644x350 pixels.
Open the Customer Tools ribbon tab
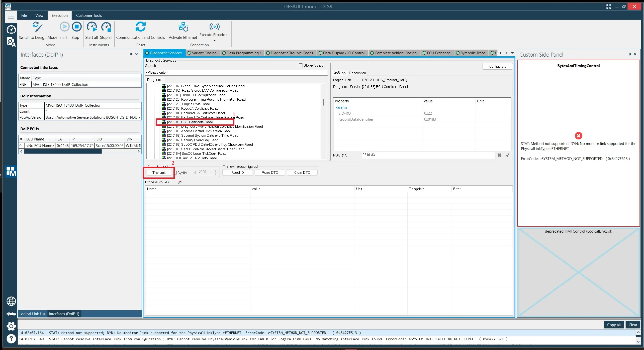coord(89,16)
